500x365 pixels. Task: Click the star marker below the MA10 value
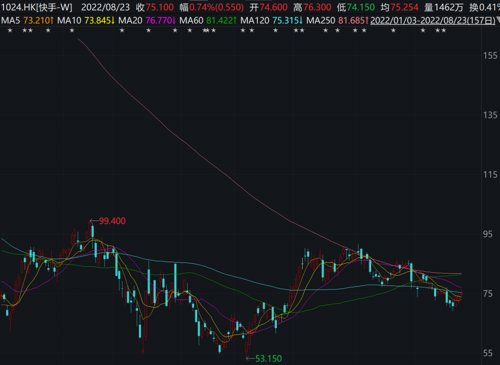(72, 31)
